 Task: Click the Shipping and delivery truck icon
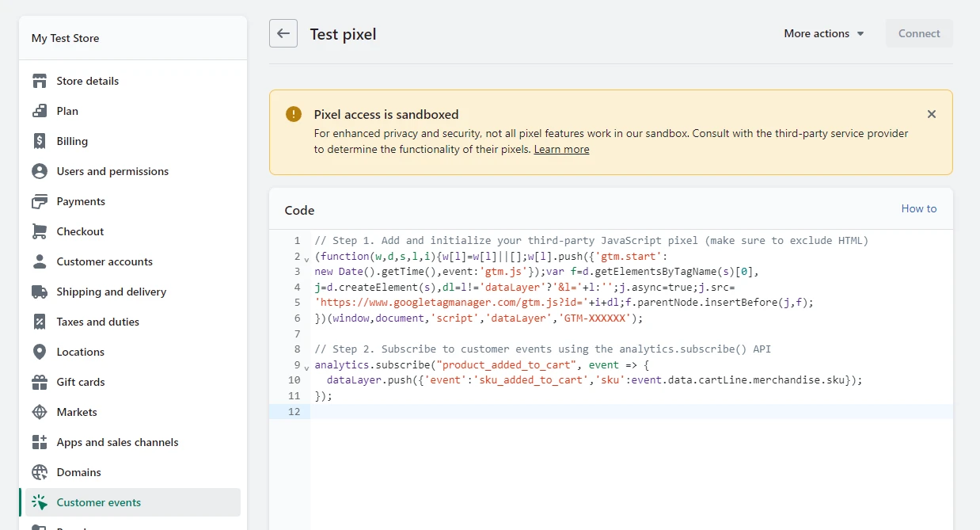pos(40,292)
